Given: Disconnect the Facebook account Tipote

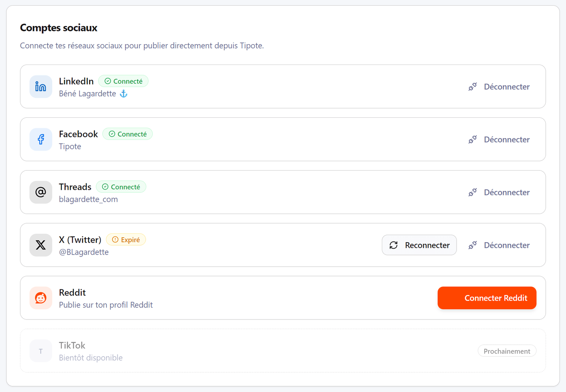Looking at the screenshot, I should click(499, 140).
